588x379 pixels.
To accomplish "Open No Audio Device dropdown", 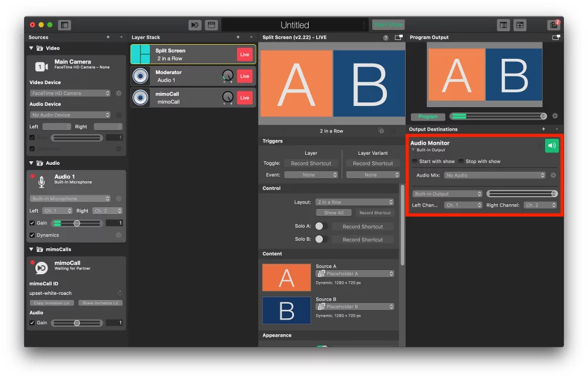I will pyautogui.click(x=70, y=115).
